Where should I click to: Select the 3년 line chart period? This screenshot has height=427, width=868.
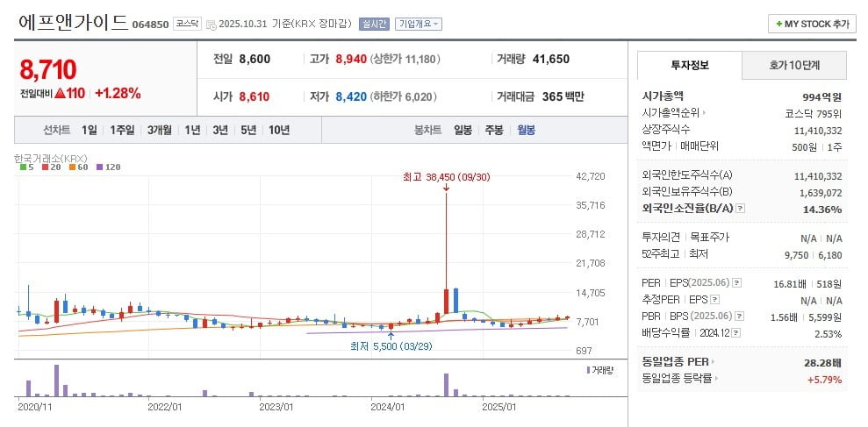(x=219, y=131)
